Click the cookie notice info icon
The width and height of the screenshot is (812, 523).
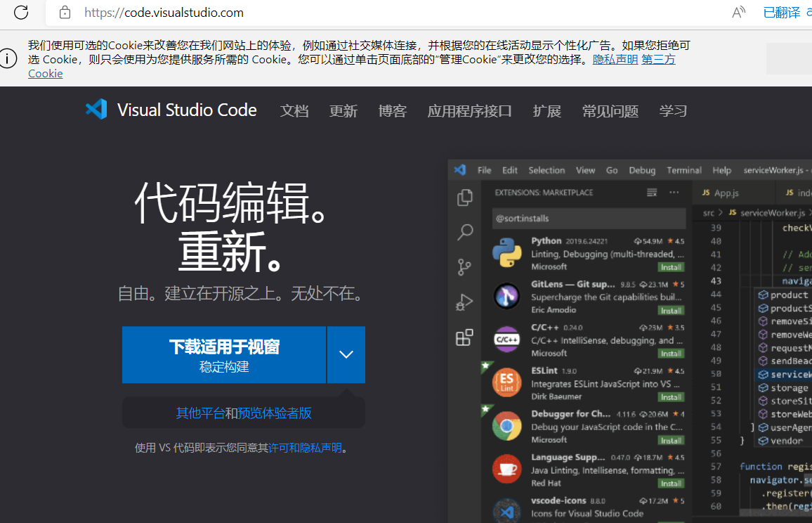[x=8, y=58]
